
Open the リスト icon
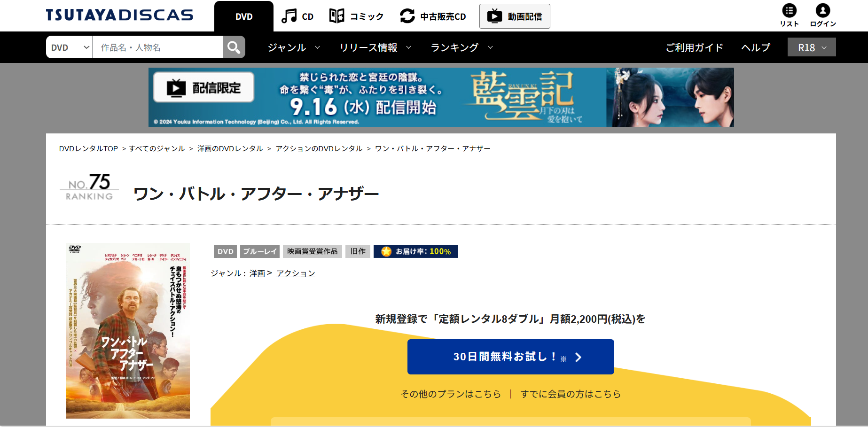pyautogui.click(x=789, y=10)
